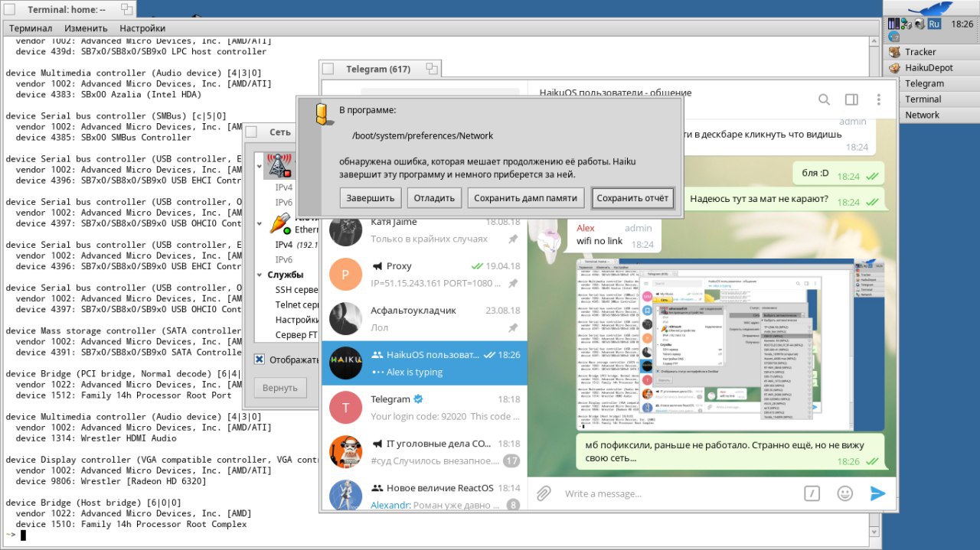The image size is (980, 550).
Task: Open Терминал menu in Terminal window
Action: click(x=31, y=28)
